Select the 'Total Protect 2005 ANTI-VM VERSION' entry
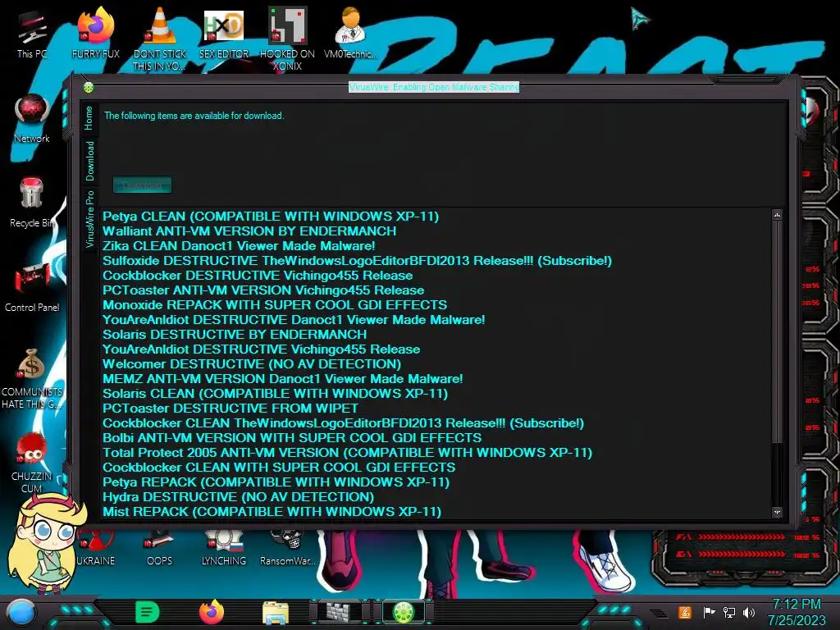Viewport: 840px width, 630px height. point(347,453)
